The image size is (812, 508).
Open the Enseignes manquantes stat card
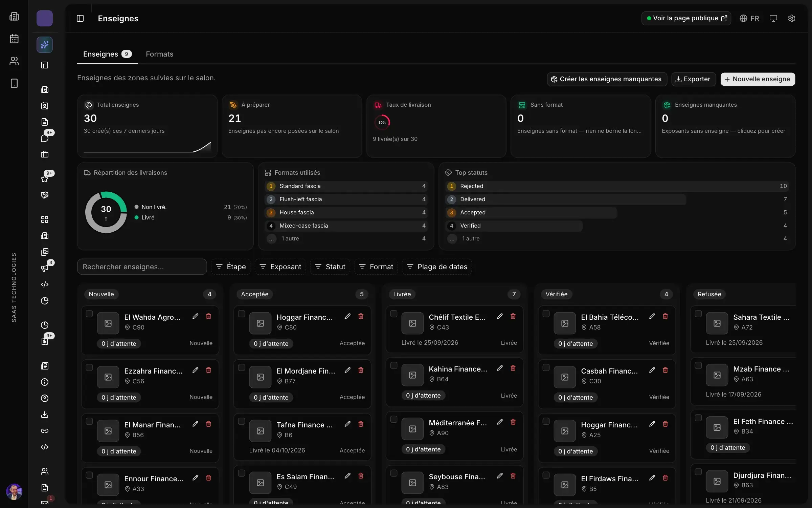725,126
